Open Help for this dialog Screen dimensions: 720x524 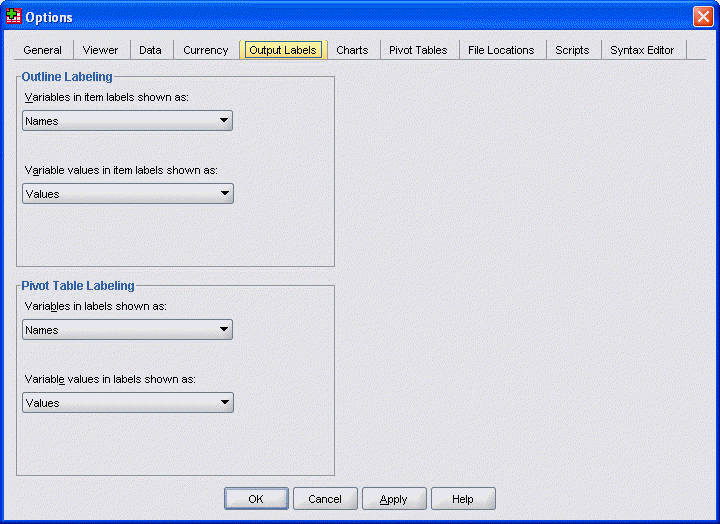pos(463,499)
